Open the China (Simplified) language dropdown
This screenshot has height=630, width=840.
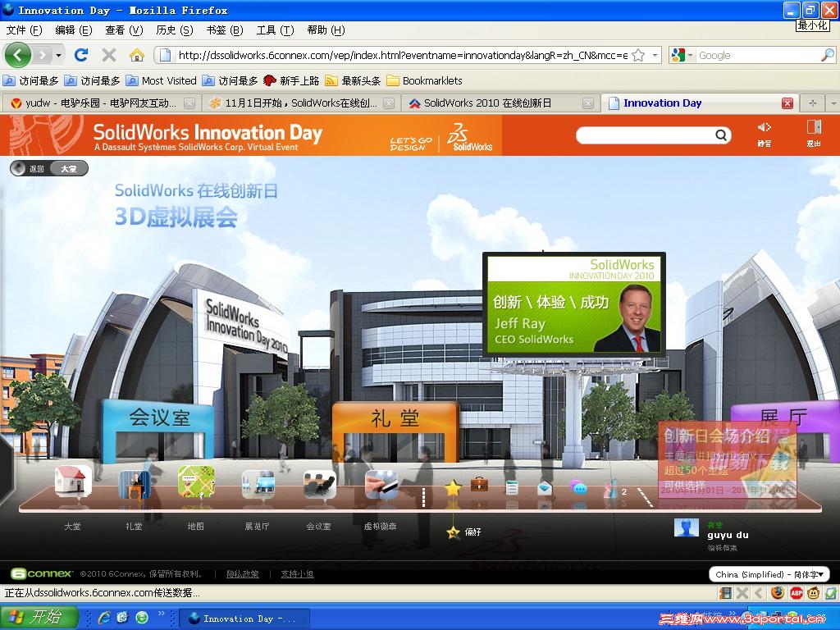point(769,574)
